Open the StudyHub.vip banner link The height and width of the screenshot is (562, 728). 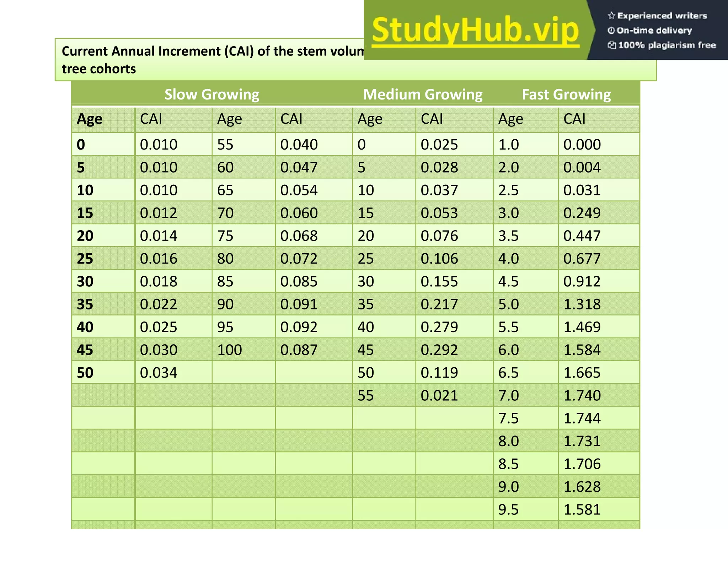pyautogui.click(x=476, y=31)
